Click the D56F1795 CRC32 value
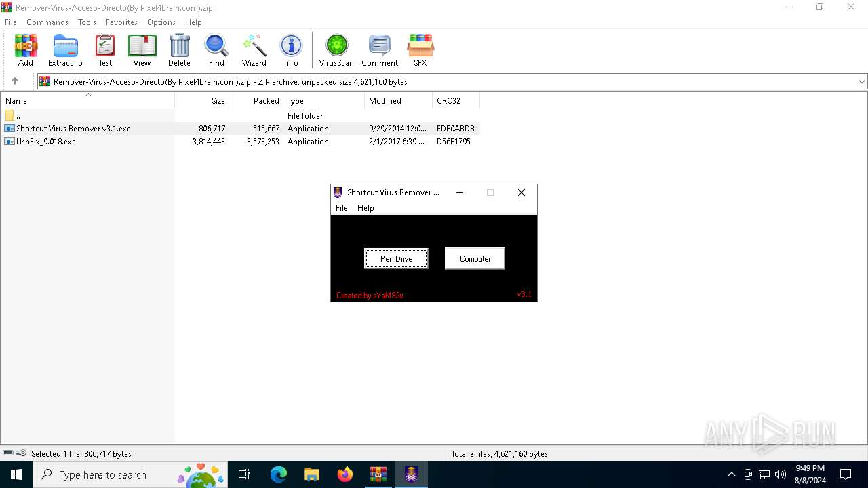This screenshot has width=868, height=488. [454, 142]
